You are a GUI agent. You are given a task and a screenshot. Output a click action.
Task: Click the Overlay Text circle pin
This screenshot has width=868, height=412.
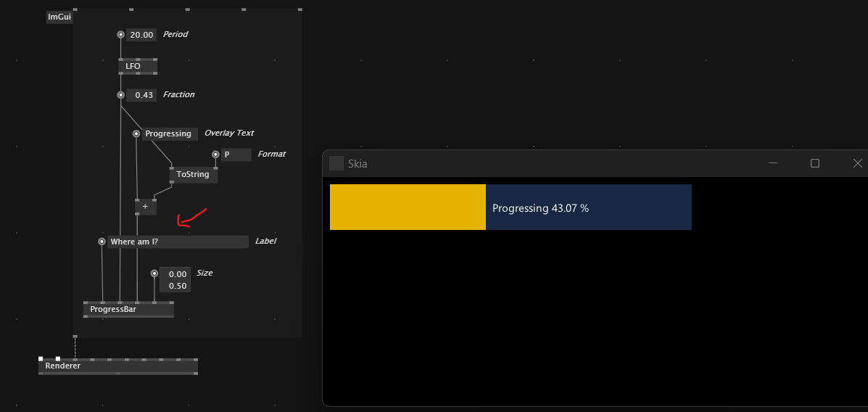(136, 133)
